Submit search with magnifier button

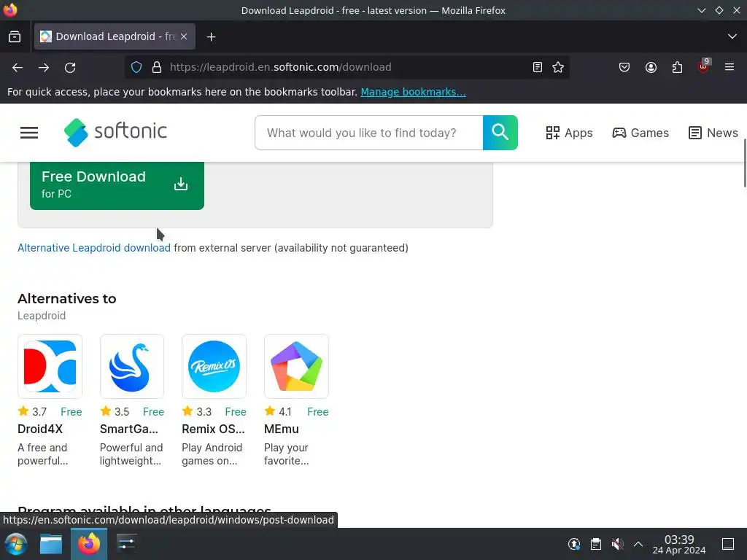click(500, 133)
